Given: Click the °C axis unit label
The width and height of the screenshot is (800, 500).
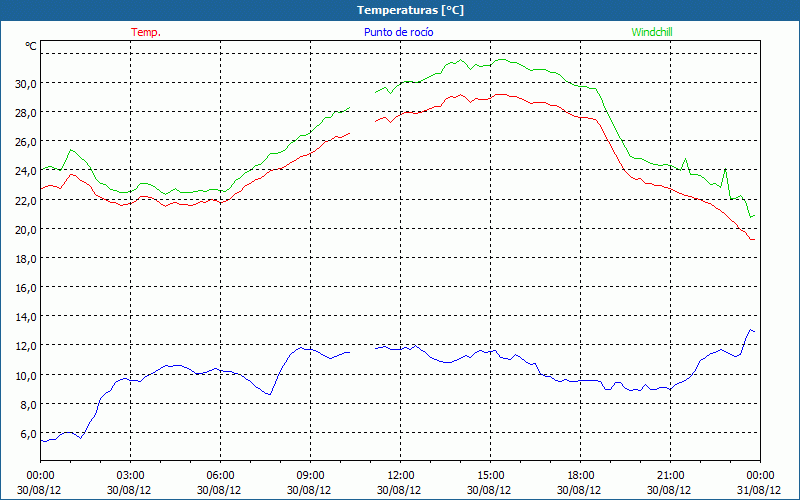Looking at the screenshot, I should 31,46.
